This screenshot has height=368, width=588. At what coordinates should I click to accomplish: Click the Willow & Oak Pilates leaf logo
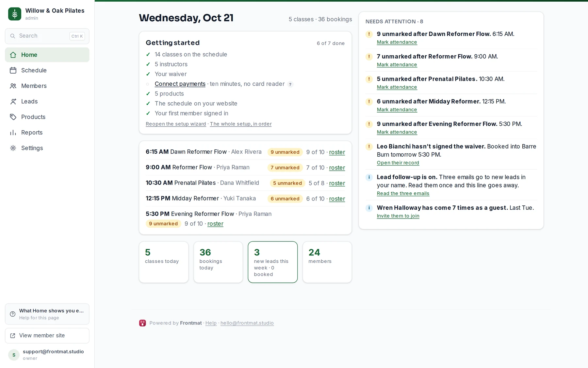[15, 14]
